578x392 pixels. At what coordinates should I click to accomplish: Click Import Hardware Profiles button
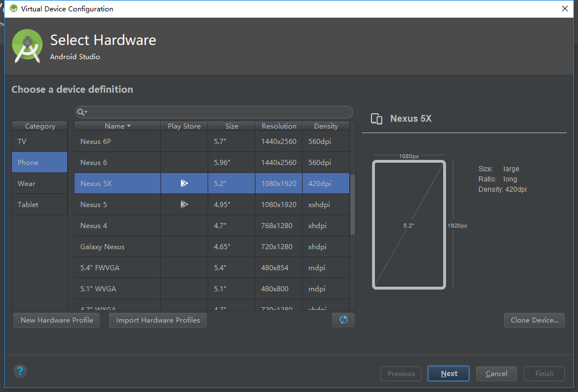click(x=158, y=320)
